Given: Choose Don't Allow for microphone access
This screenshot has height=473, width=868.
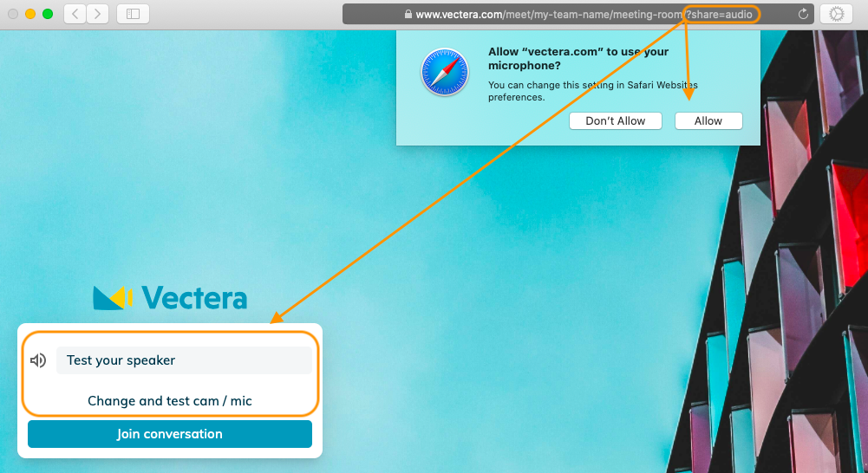Looking at the screenshot, I should (x=616, y=121).
